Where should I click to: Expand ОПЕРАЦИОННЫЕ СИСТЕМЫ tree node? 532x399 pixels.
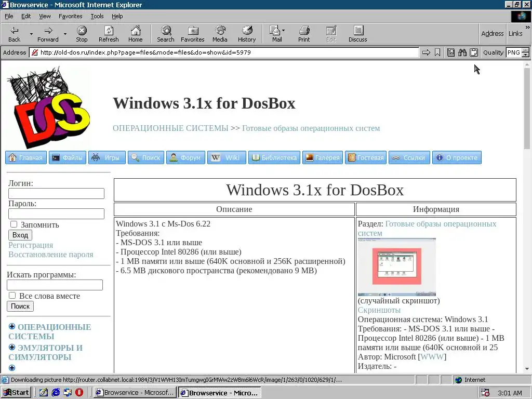(x=12, y=326)
